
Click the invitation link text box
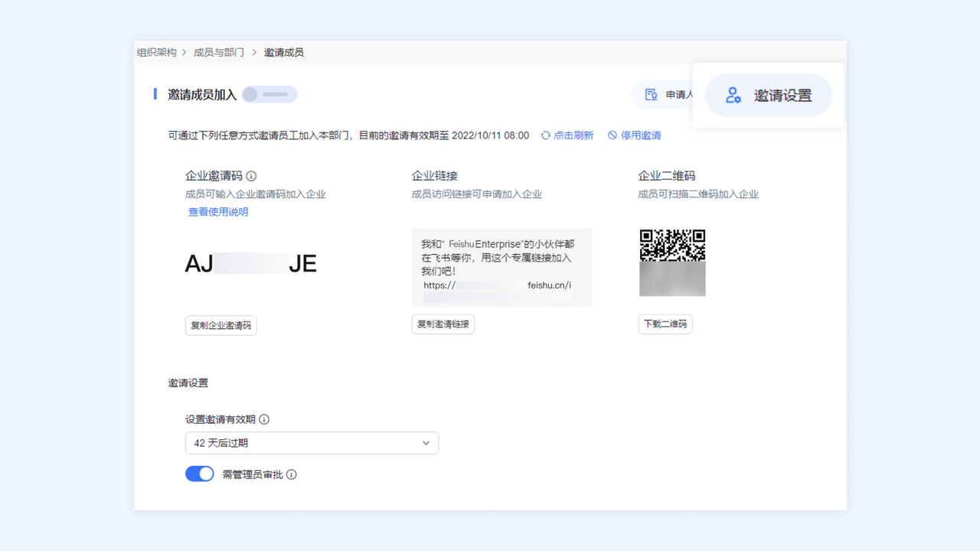[502, 267]
